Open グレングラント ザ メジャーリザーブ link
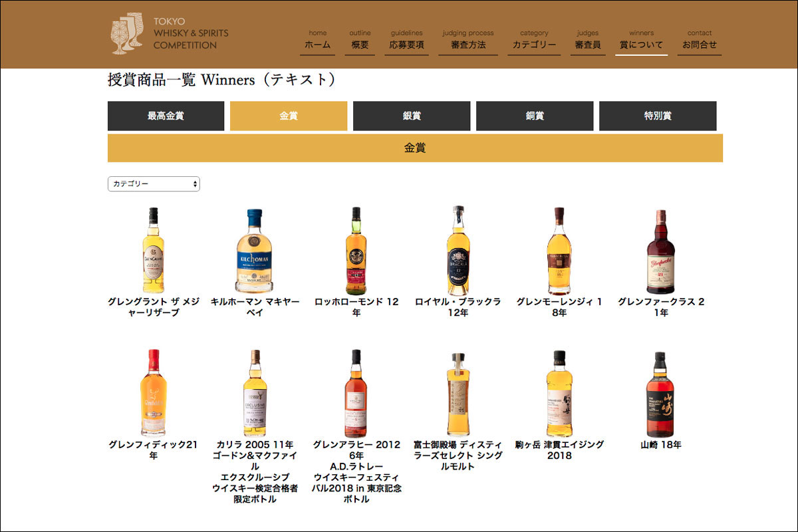The width and height of the screenshot is (798, 532). pyautogui.click(x=154, y=307)
